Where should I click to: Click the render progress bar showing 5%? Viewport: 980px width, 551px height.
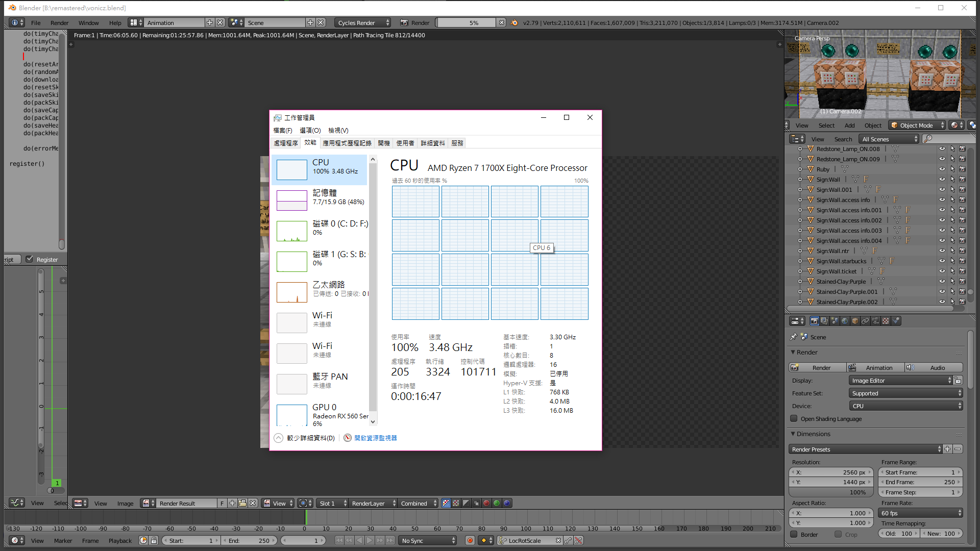(467, 23)
